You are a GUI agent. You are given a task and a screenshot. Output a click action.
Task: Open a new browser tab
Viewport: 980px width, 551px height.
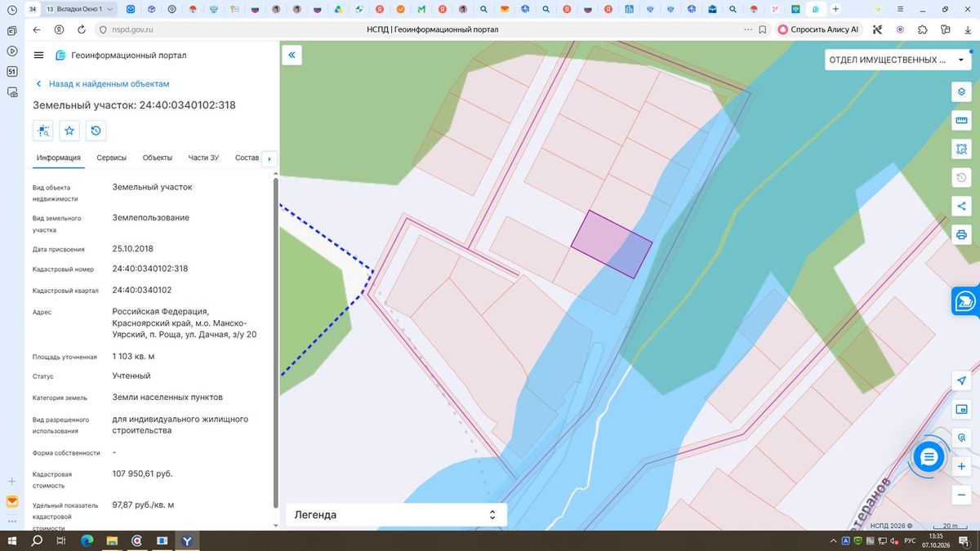[835, 9]
